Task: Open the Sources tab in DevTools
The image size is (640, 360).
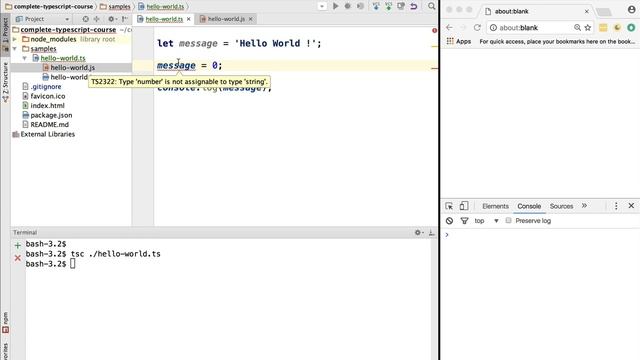Action: (x=561, y=207)
